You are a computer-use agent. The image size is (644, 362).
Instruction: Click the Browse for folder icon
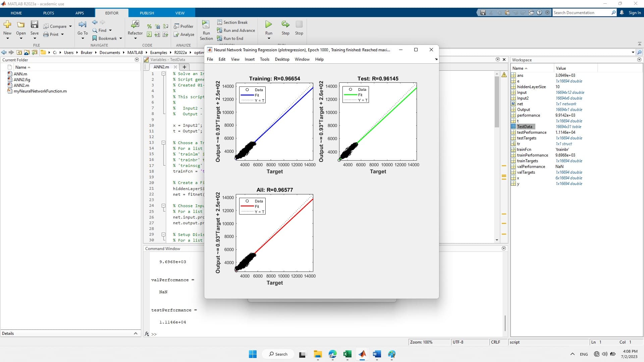click(35, 52)
